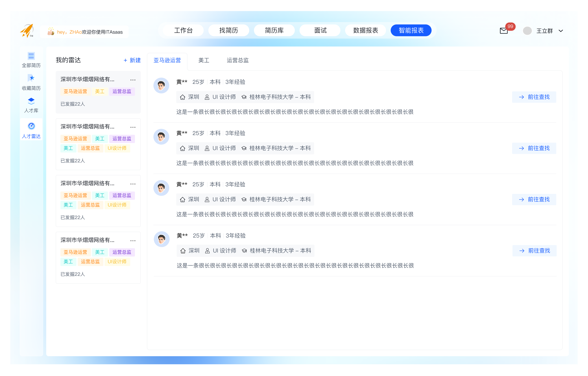Click the rocket logo in the top left
Viewport: 588px width, 376px height.
tap(27, 30)
